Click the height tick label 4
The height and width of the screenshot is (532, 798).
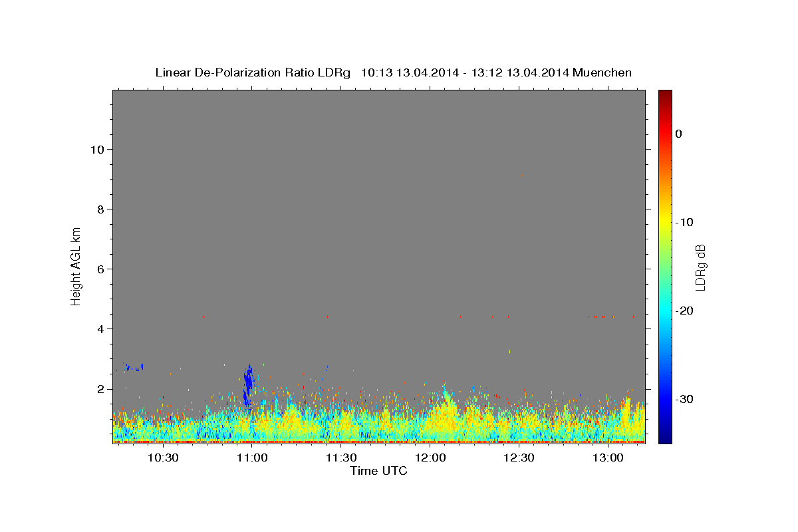[100, 329]
